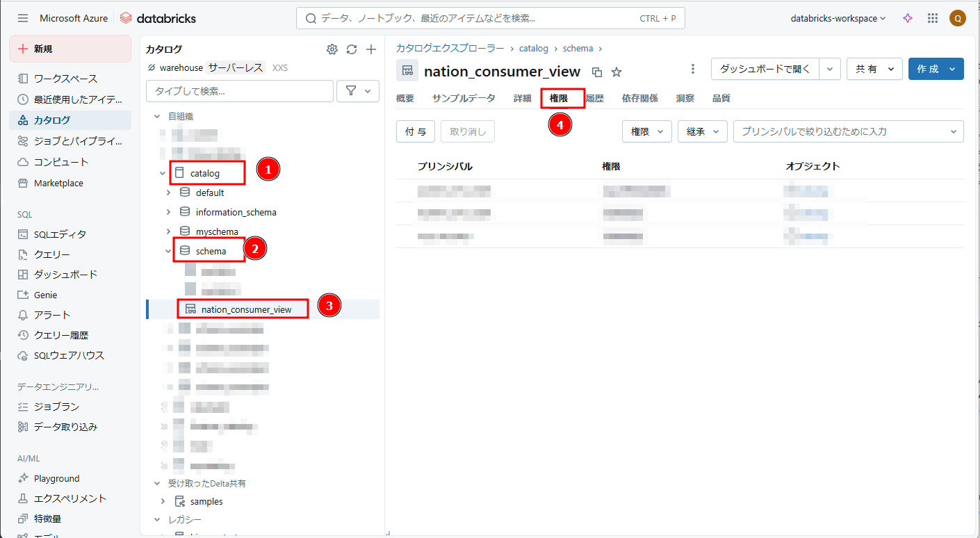Click the principal filter input field
The width and height of the screenshot is (980, 538).
pos(841,131)
